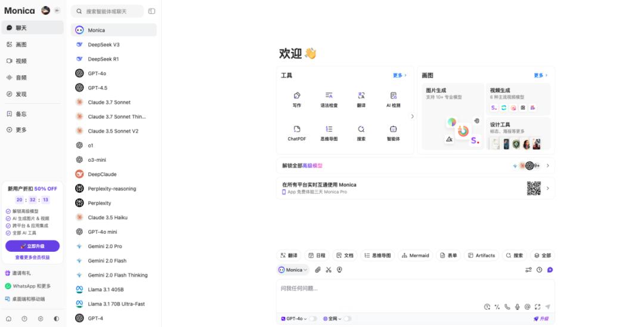Focus the 搜索智能体或聊天 search field
This screenshot has width=644, height=327.
107,11
